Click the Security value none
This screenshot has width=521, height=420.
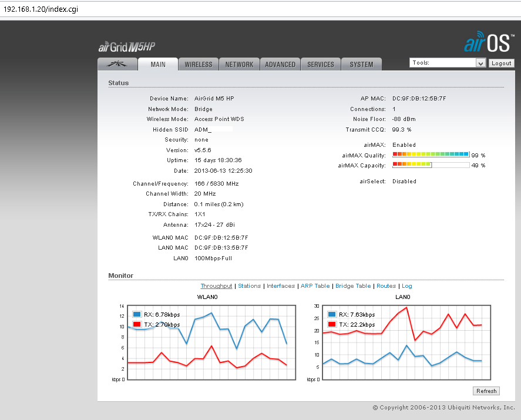[201, 140]
